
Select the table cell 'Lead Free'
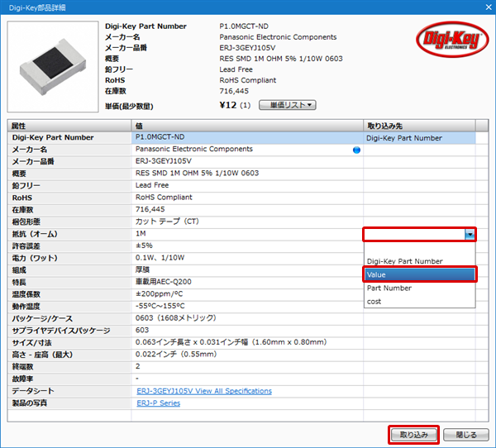[x=247, y=186]
